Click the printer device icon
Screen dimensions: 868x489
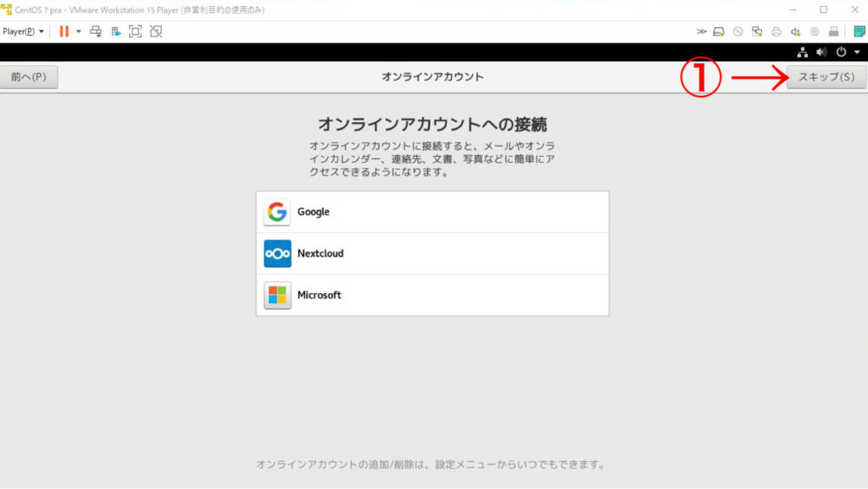(x=776, y=31)
